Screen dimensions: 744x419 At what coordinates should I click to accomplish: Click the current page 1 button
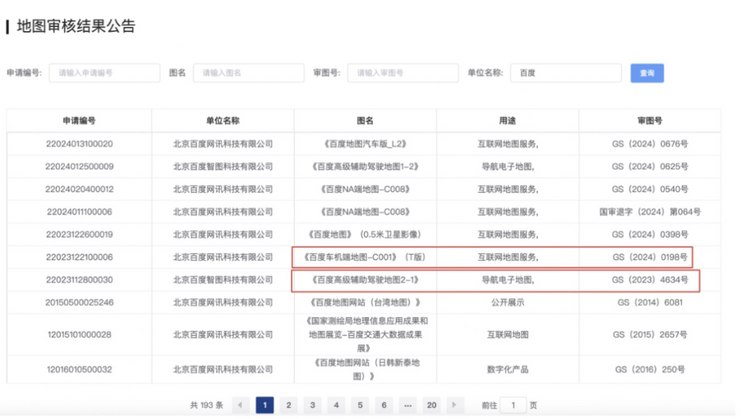(x=265, y=405)
